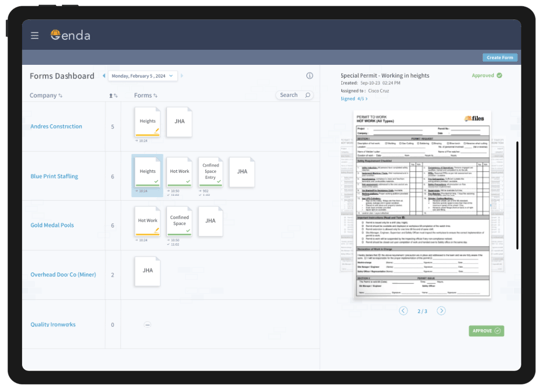Open Andres Construction Heights form
Image resolution: width=546 pixels, height=392 pixels.
click(x=147, y=122)
